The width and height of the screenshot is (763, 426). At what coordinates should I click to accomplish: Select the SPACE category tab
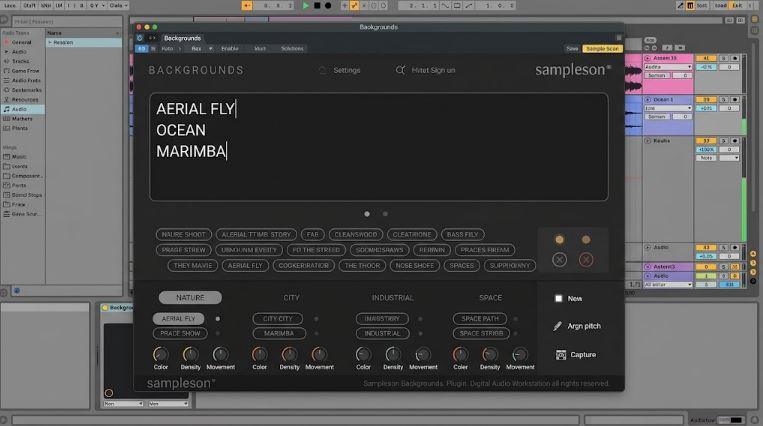tap(490, 297)
